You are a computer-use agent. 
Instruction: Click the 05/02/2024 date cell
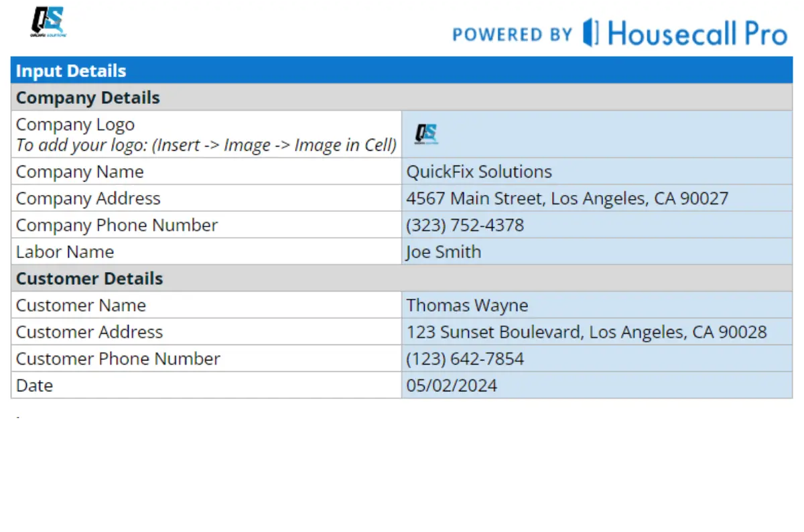tap(596, 386)
